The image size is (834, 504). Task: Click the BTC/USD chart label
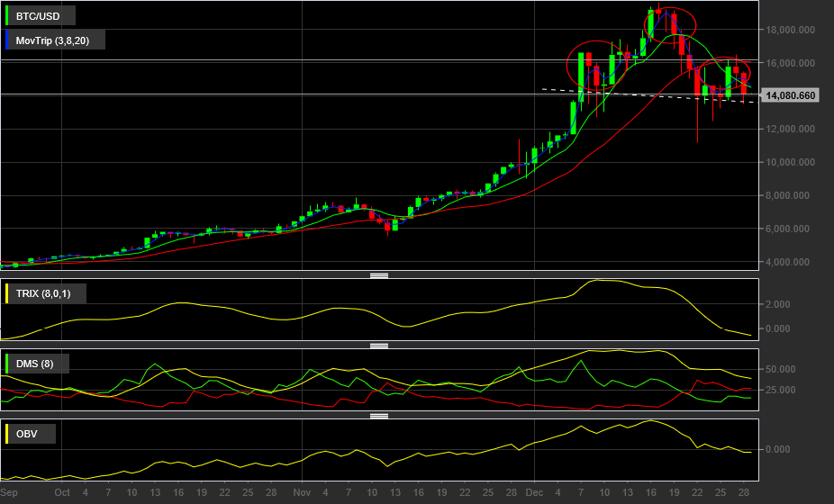tap(40, 16)
